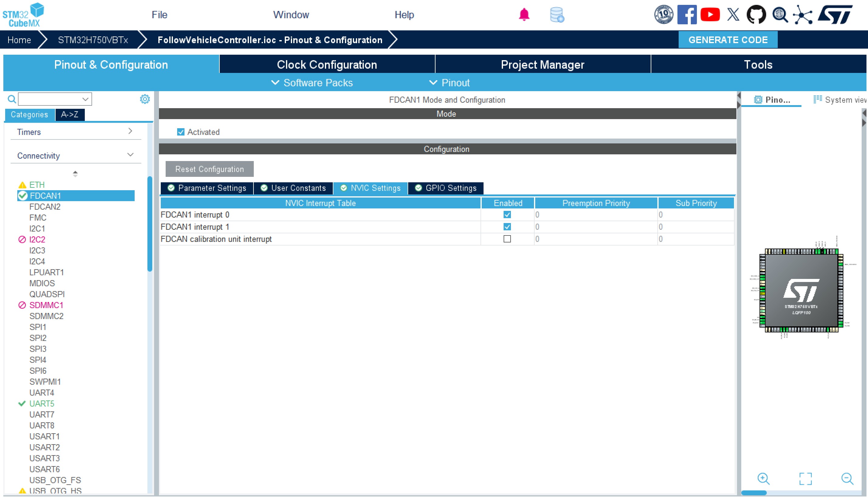Viewport: 868px width, 498px height.
Task: Open the GitHub icon link
Action: [x=756, y=14]
